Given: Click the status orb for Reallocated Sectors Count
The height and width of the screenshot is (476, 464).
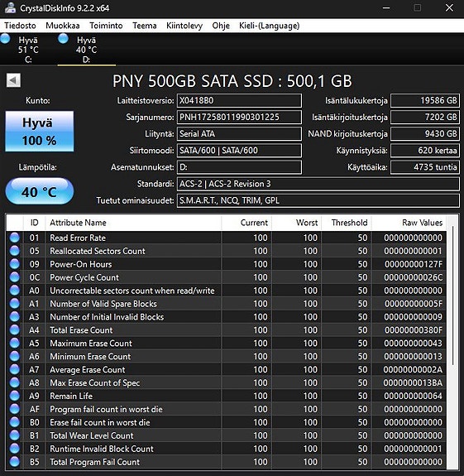Looking at the screenshot, I should pyautogui.click(x=15, y=251).
